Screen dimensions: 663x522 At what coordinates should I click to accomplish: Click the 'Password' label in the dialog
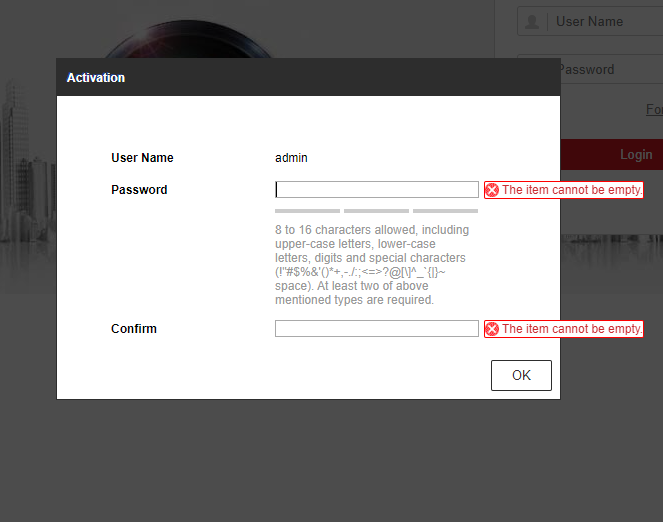coord(139,190)
